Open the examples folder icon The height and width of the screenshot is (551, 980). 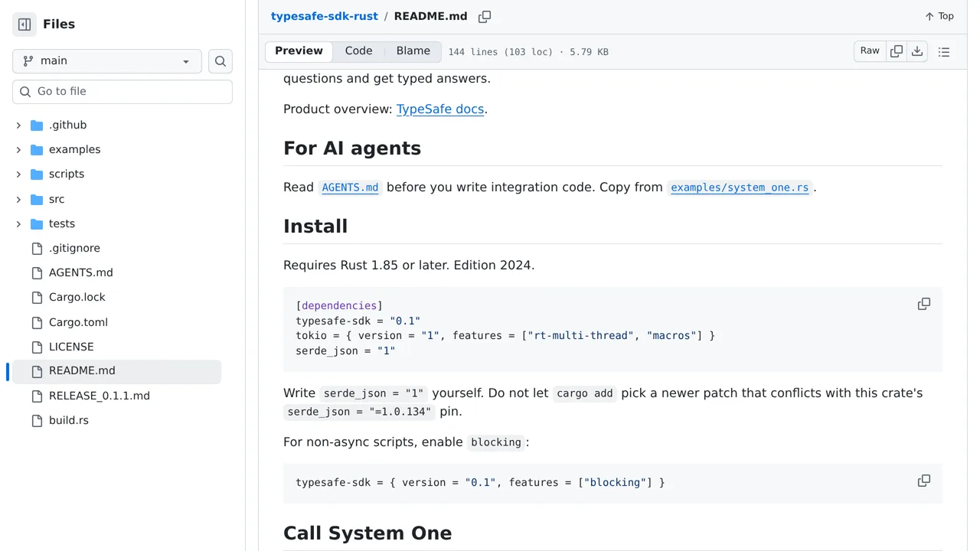(x=37, y=150)
